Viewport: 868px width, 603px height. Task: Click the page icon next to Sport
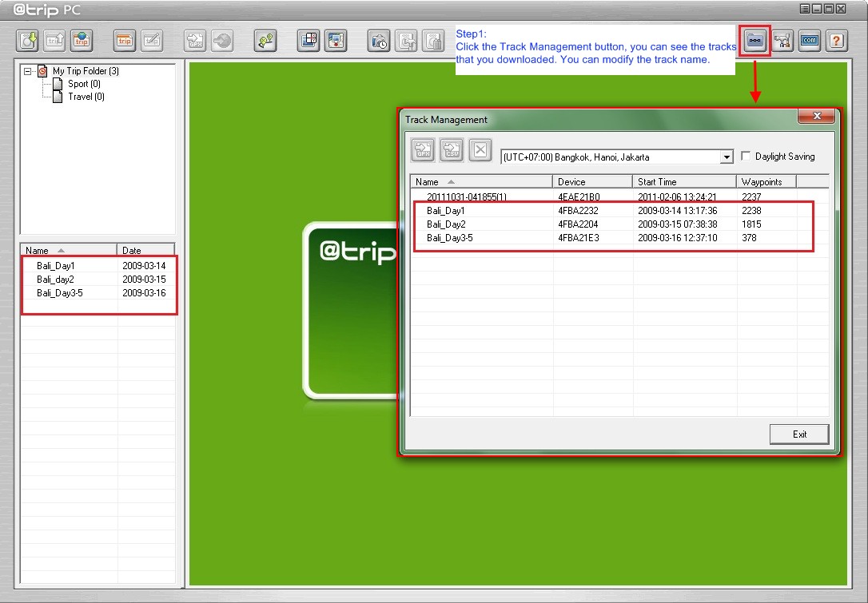[x=58, y=84]
